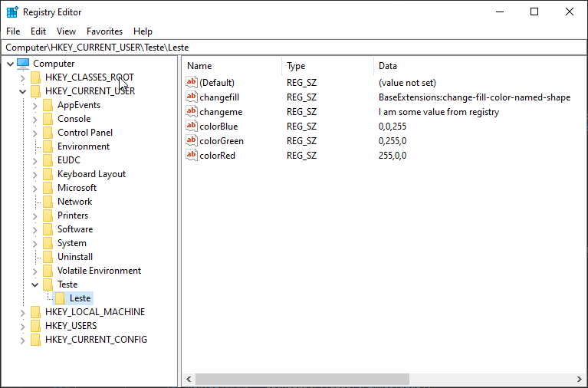Click the string value icon for changeme
Image resolution: width=588 pixels, height=388 pixels.
(192, 111)
